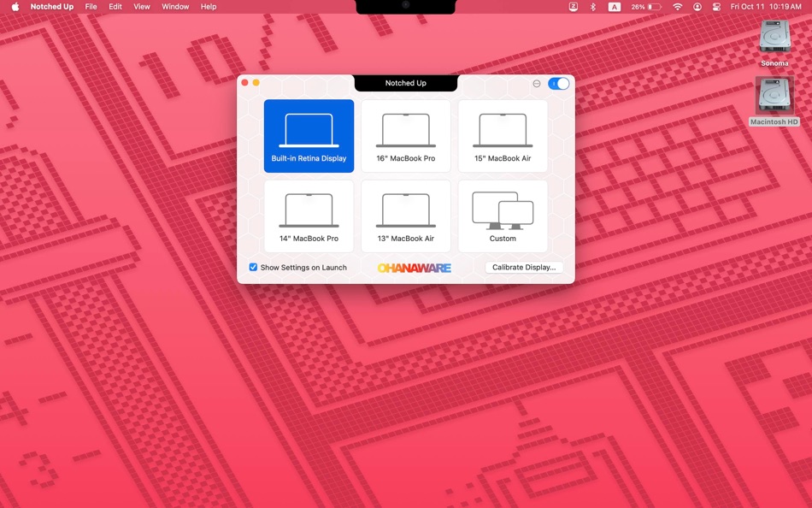Image resolution: width=812 pixels, height=508 pixels.
Task: Open the Ohanaware logo link
Action: [x=414, y=268]
